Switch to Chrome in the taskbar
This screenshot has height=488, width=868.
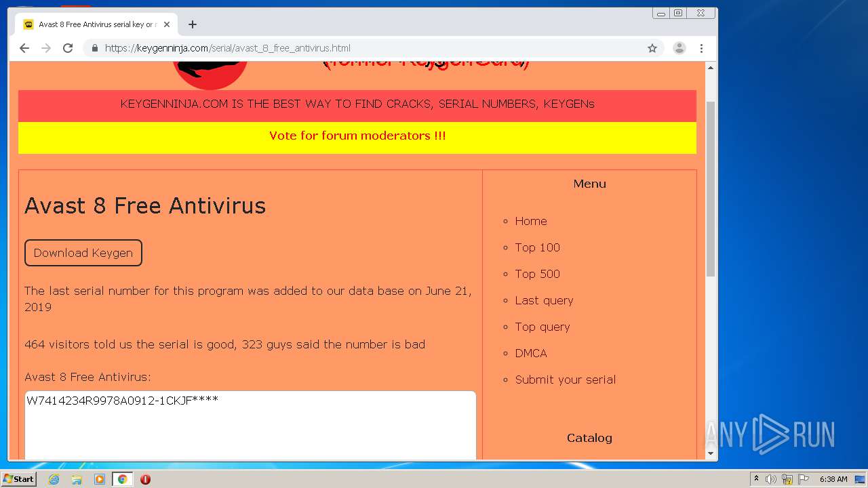point(122,479)
